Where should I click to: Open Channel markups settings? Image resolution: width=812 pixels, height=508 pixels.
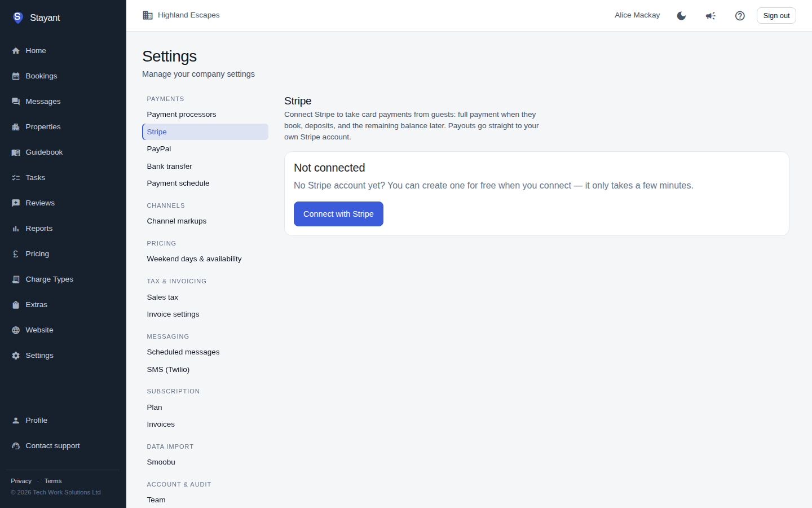point(205,221)
